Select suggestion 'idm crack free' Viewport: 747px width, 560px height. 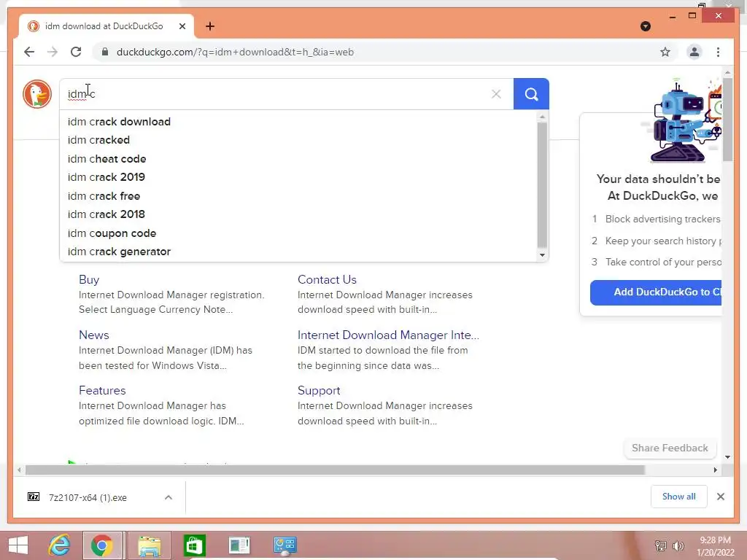click(x=298, y=195)
